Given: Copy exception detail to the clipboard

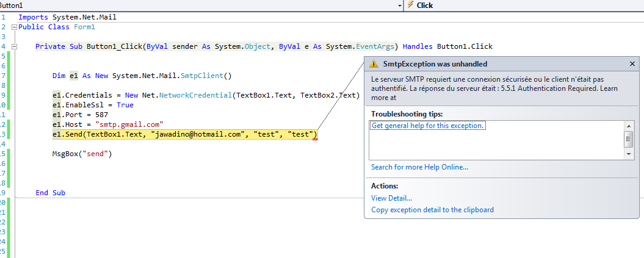Looking at the screenshot, I should click(432, 210).
